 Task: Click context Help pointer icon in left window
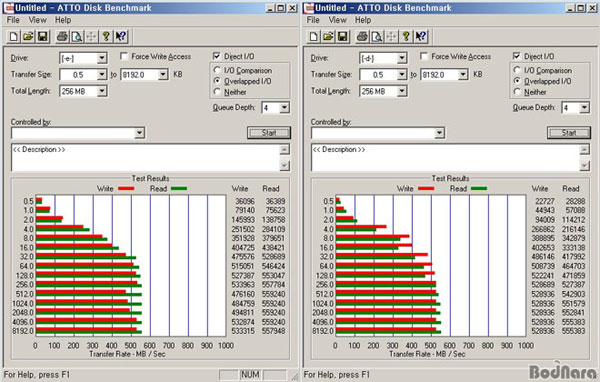point(121,36)
